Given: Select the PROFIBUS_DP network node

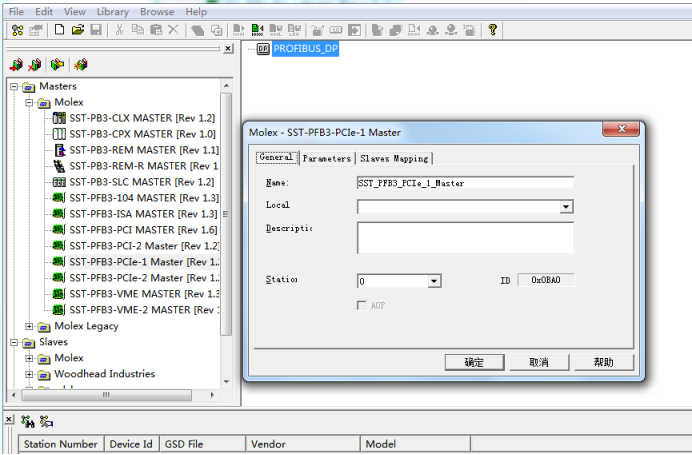Looking at the screenshot, I should (x=305, y=49).
